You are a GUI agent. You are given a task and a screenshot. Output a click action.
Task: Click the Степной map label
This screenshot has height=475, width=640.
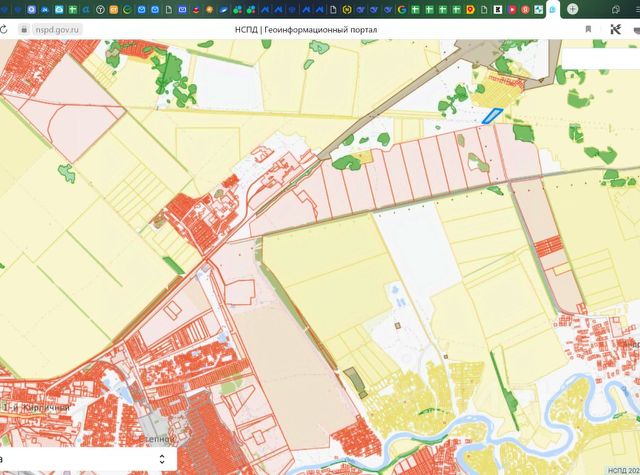[x=157, y=439]
